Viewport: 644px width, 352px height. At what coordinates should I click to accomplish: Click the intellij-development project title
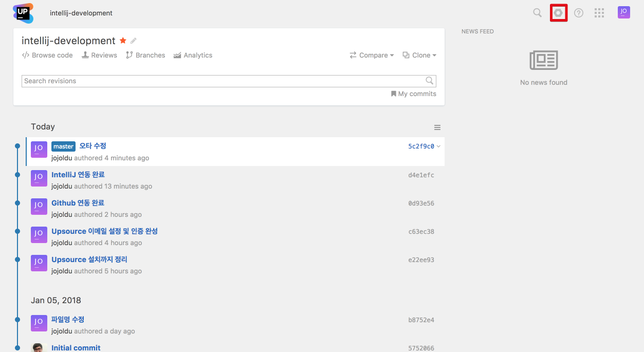(x=68, y=41)
